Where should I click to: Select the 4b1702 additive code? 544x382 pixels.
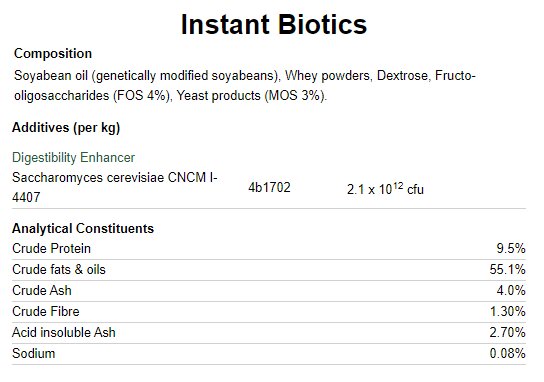pyautogui.click(x=269, y=188)
